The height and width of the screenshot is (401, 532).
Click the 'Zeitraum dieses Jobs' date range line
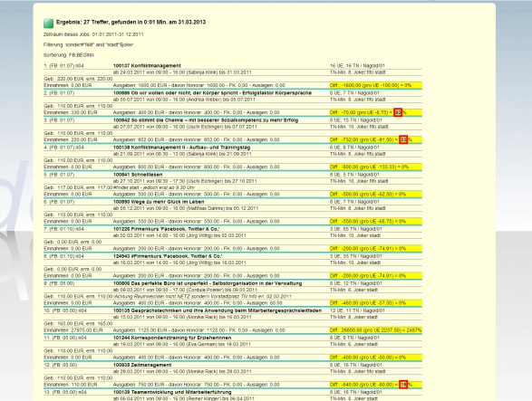coord(93,34)
